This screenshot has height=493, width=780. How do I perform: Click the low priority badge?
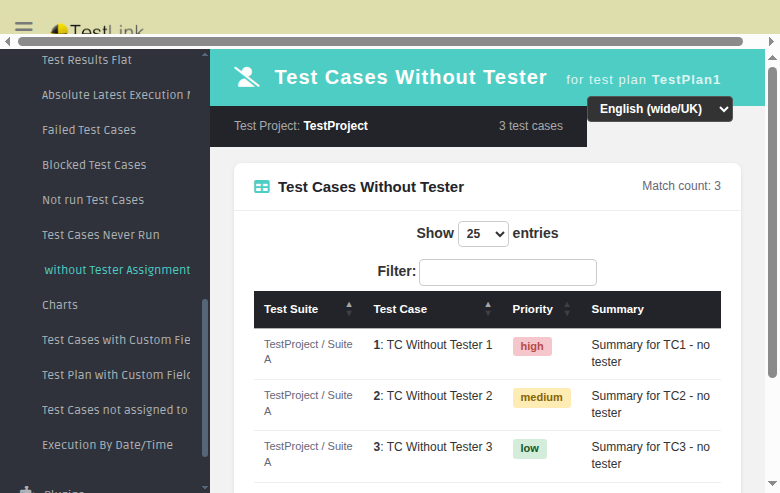(x=530, y=449)
